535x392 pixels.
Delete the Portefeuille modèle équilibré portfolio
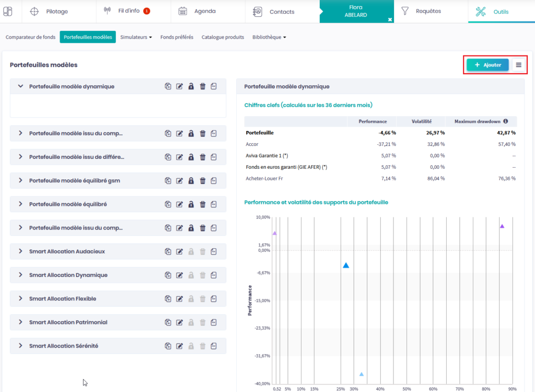pos(203,204)
